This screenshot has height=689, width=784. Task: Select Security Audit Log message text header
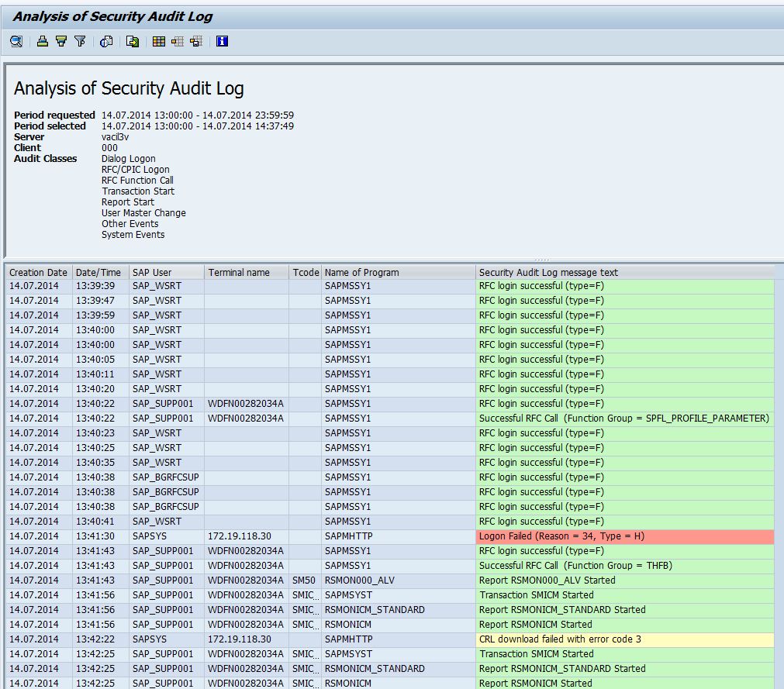point(625,272)
